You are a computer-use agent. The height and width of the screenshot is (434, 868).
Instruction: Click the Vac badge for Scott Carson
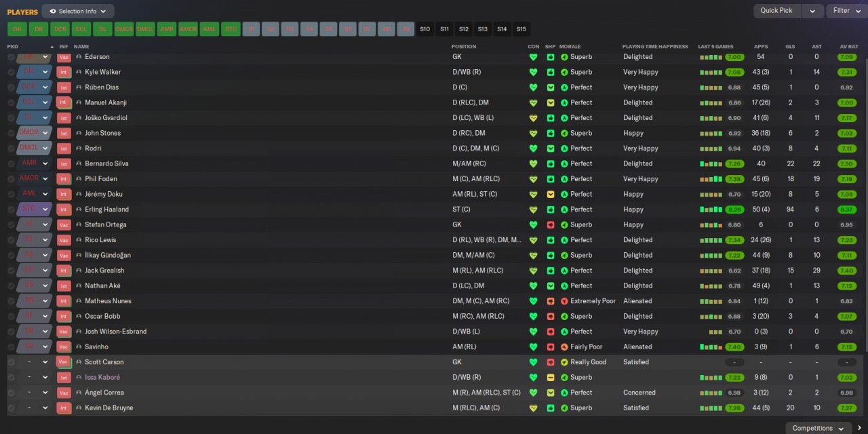click(64, 362)
